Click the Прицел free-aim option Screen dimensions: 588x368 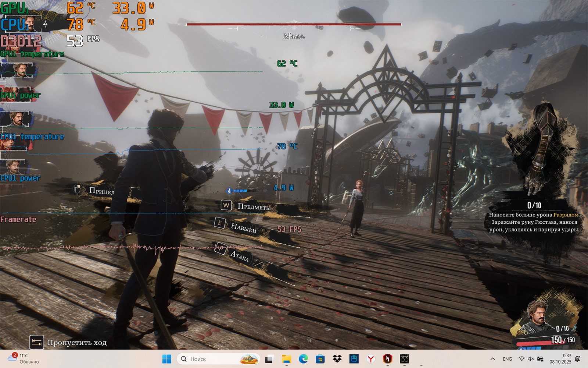click(101, 191)
